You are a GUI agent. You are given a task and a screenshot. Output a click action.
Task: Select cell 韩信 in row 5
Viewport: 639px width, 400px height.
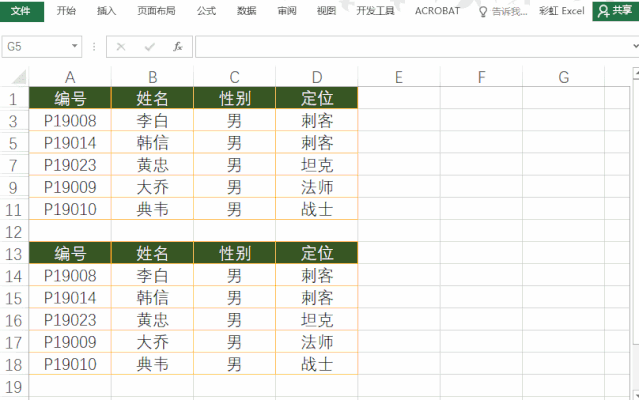(x=152, y=143)
